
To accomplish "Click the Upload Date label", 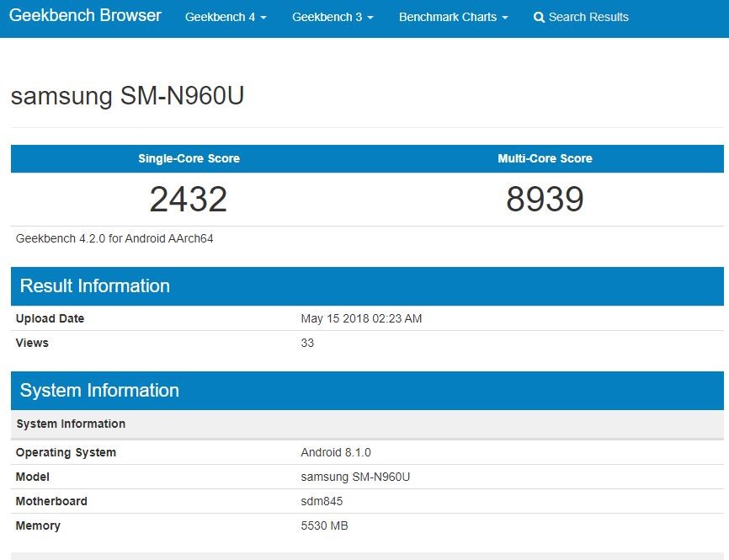I will [x=50, y=318].
